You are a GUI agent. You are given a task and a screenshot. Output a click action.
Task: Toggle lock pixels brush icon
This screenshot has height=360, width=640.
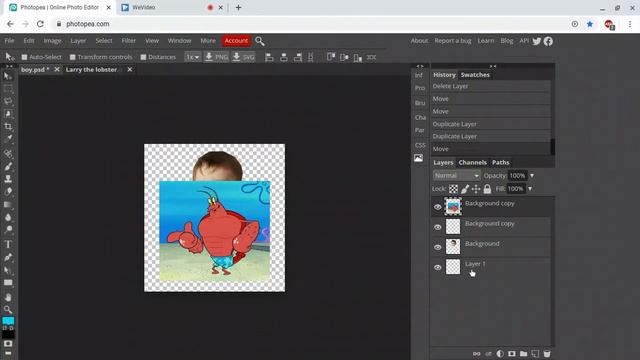465,189
